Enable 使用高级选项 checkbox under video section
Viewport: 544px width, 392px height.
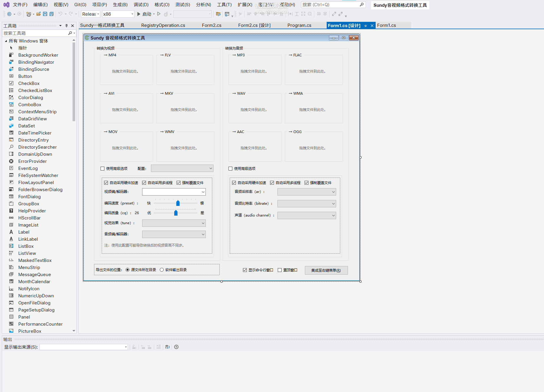pos(103,169)
